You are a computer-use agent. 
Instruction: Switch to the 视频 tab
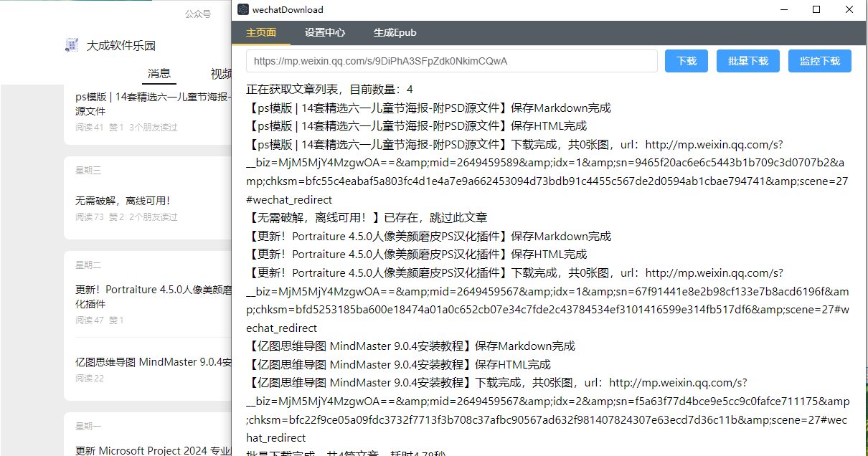coord(221,73)
